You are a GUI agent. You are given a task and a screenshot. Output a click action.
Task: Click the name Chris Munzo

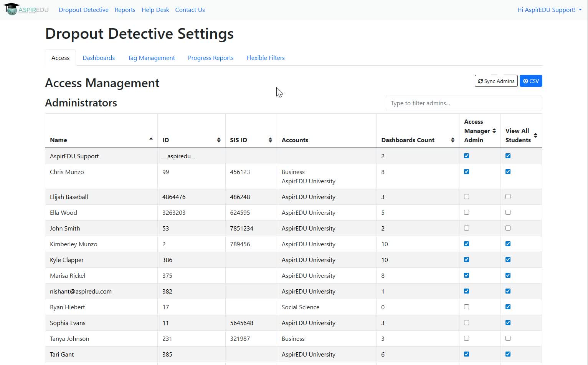pos(67,172)
